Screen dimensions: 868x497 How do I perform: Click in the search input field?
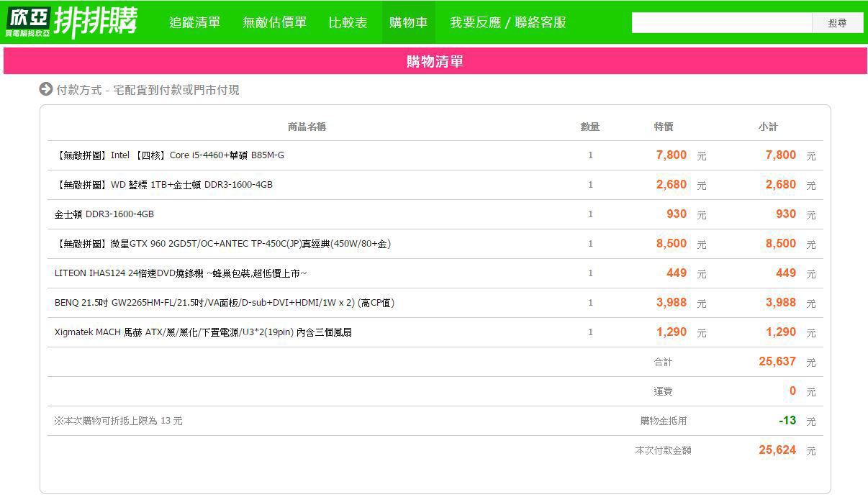point(722,23)
